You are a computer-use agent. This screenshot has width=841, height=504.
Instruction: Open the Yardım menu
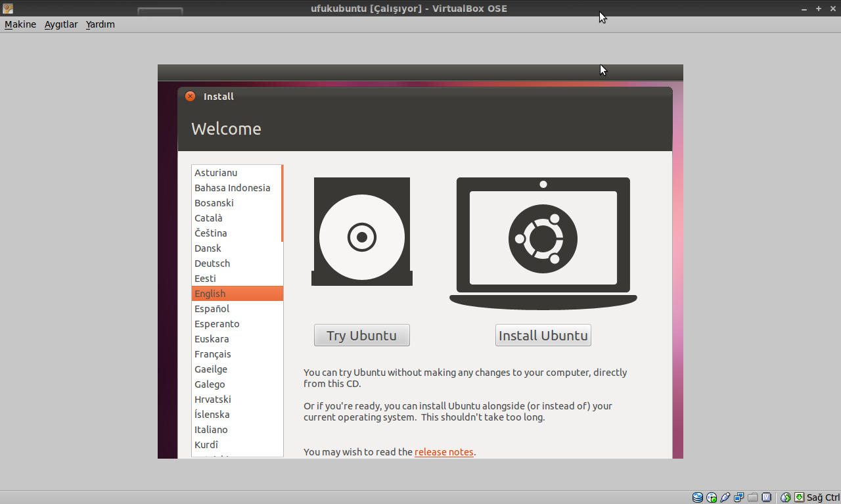100,24
